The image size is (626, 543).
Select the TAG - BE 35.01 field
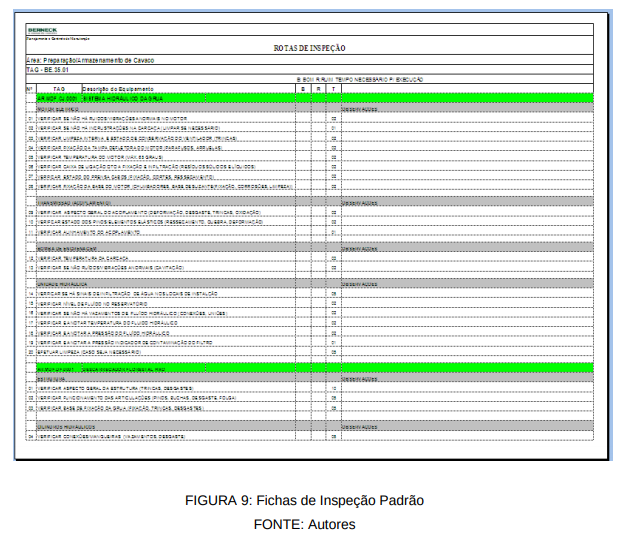48,70
